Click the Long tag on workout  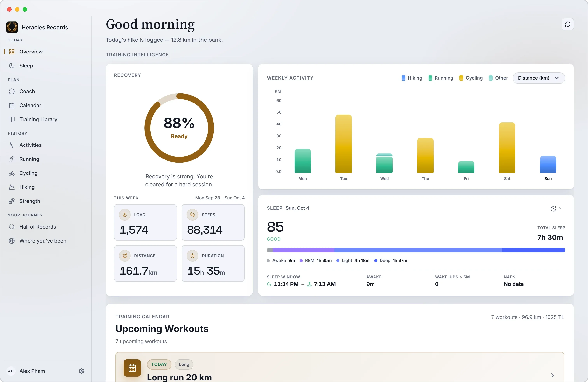184,364
